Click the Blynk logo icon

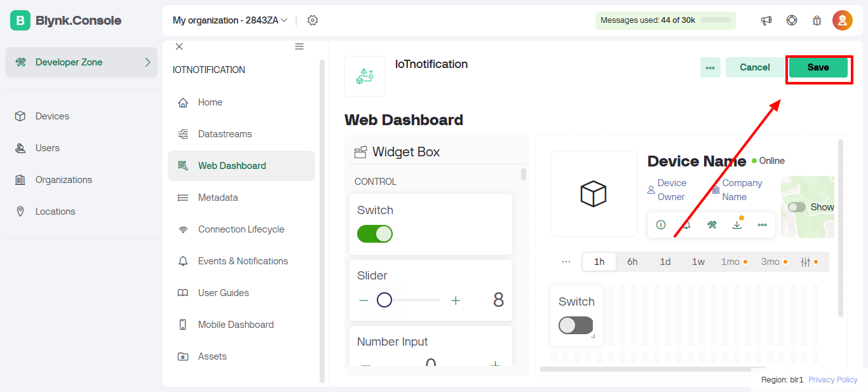20,20
